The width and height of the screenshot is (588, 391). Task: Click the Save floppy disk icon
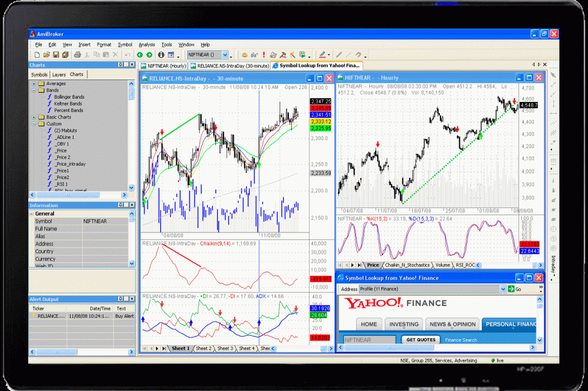point(56,55)
